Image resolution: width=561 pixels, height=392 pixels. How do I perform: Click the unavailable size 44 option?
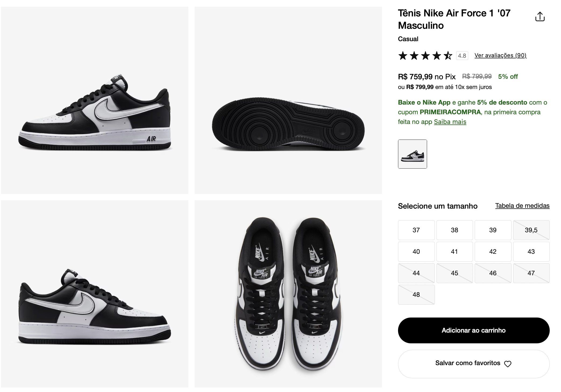(x=416, y=273)
